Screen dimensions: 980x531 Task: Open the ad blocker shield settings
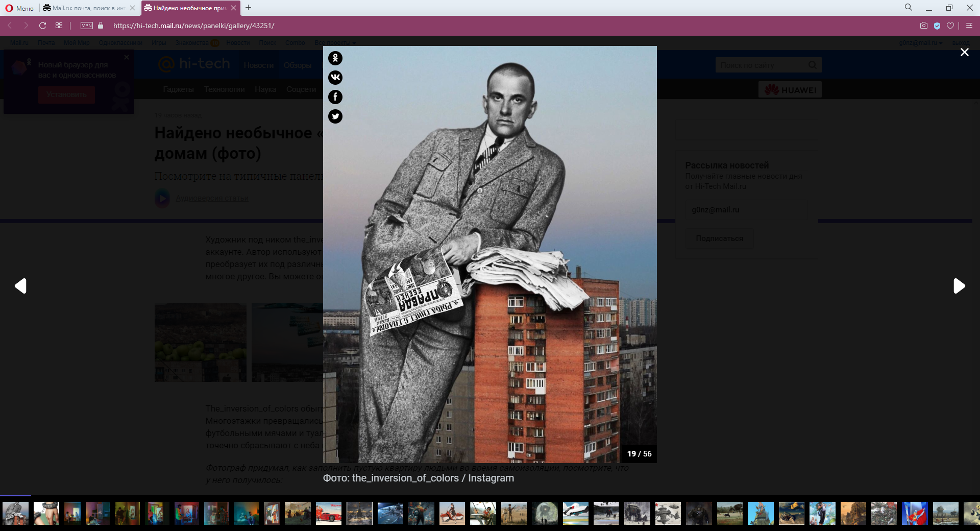pyautogui.click(x=937, y=26)
